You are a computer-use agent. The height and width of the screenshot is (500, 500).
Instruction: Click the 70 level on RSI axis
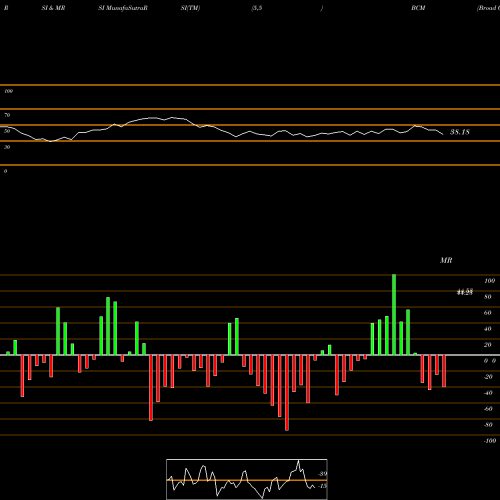(x=7, y=115)
